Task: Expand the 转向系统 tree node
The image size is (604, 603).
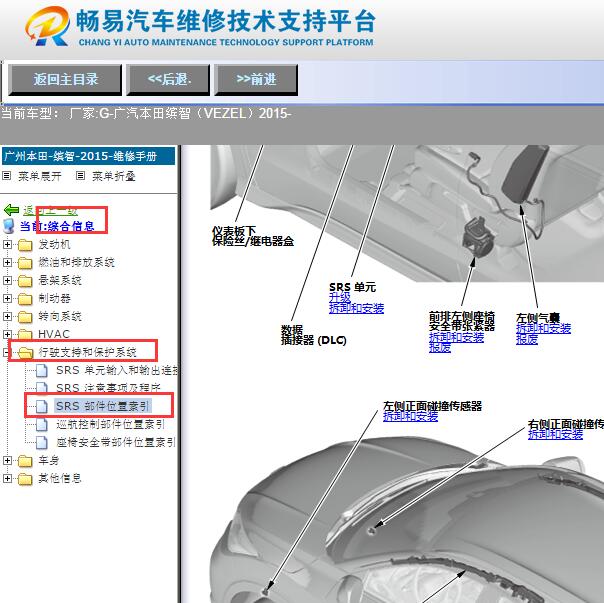Action: [x=7, y=316]
